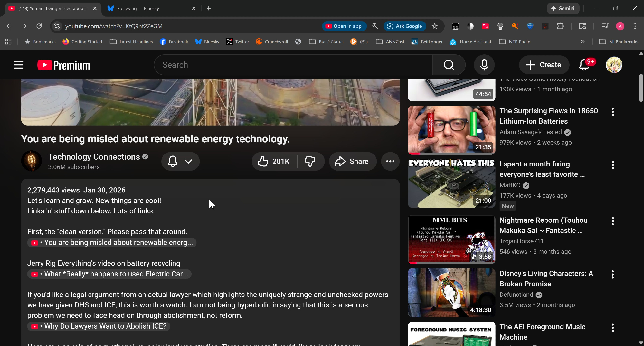Bookmark this page with star icon
The height and width of the screenshot is (346, 644).
tap(435, 26)
